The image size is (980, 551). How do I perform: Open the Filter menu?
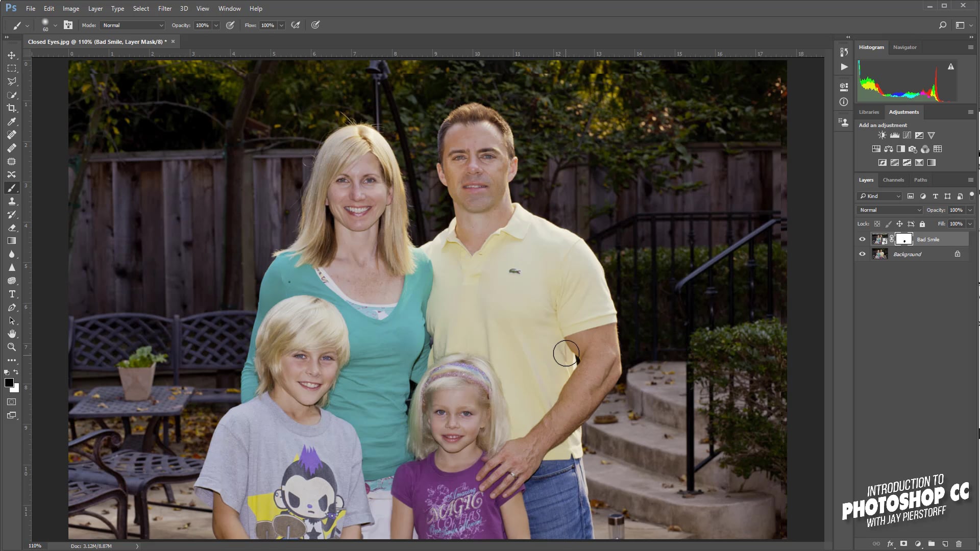click(x=164, y=9)
